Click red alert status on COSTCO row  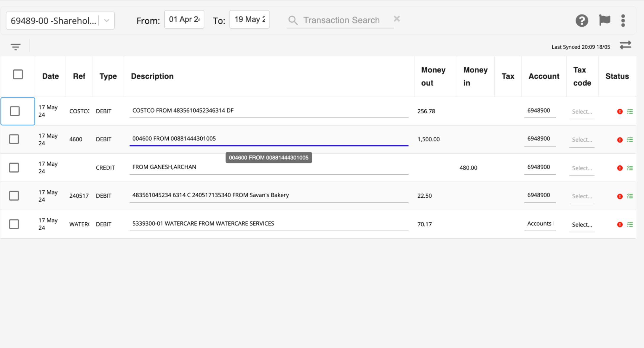pos(620,111)
